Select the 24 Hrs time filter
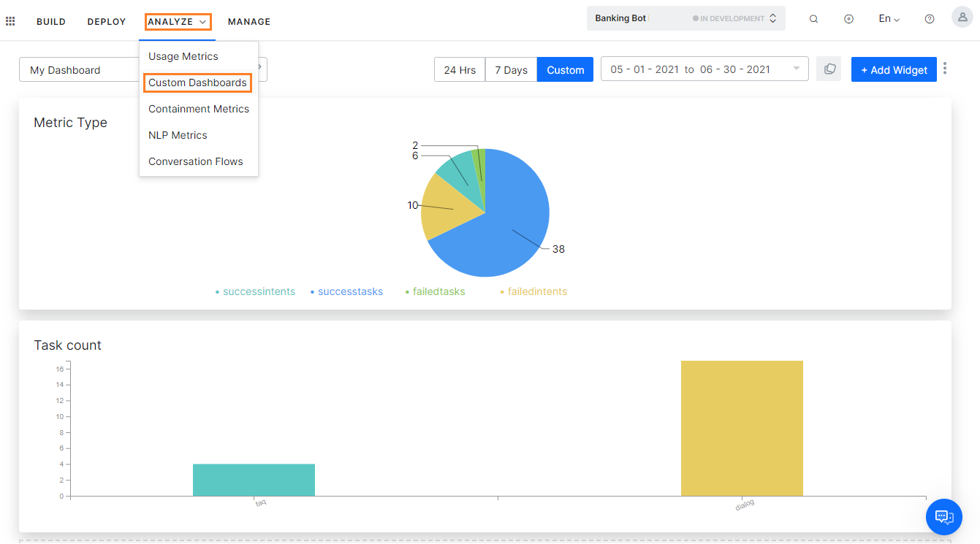Viewport: 980px width, 544px height. point(460,69)
